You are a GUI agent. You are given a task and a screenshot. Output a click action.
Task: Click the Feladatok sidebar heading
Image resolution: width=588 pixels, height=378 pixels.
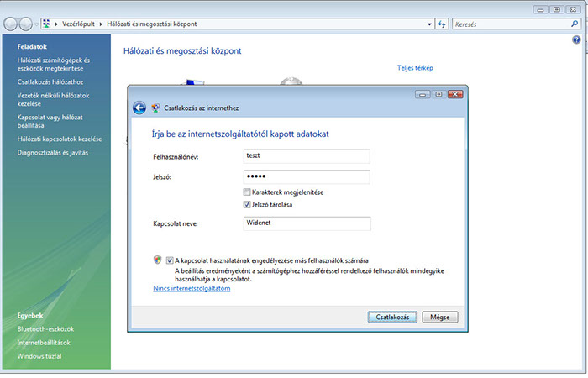pyautogui.click(x=32, y=46)
